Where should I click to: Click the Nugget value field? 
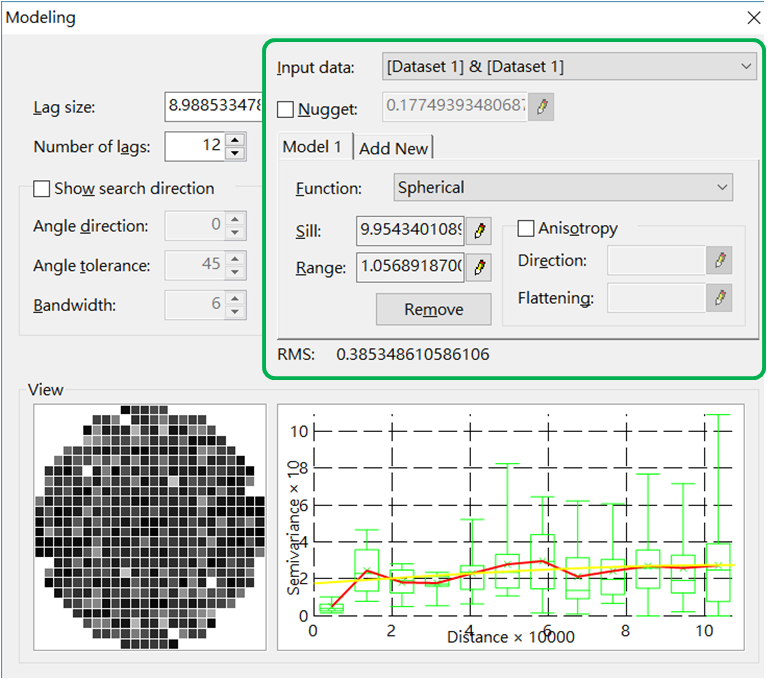455,107
